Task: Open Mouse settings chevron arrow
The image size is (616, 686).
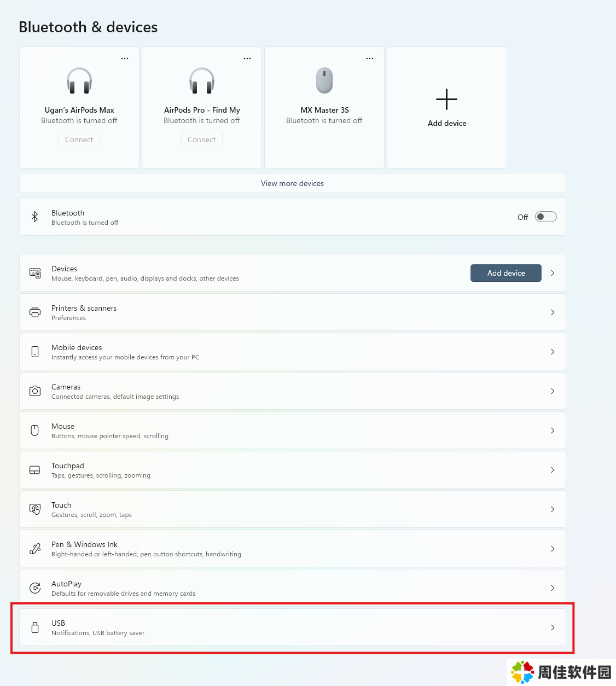Action: coord(553,431)
